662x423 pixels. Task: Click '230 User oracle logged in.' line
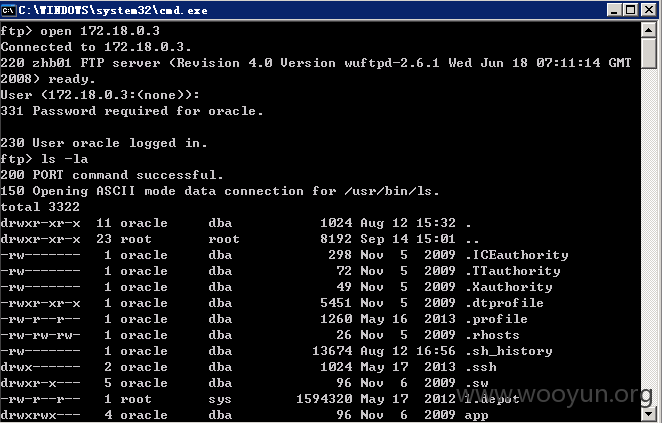pos(104,143)
